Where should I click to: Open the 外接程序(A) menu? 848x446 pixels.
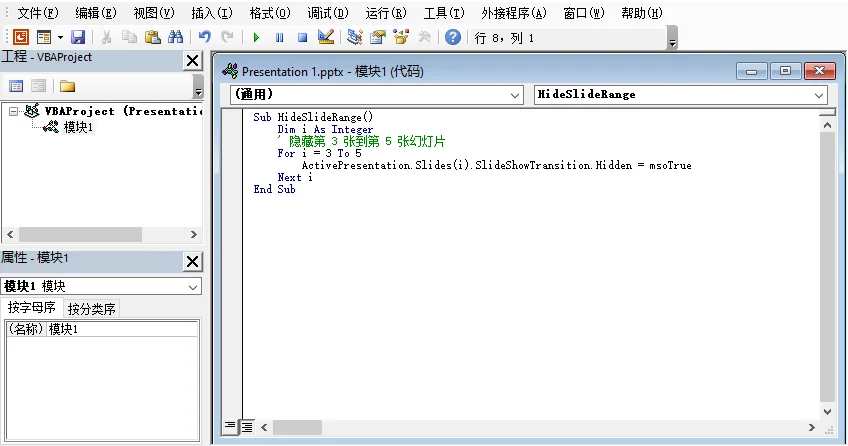(x=514, y=13)
